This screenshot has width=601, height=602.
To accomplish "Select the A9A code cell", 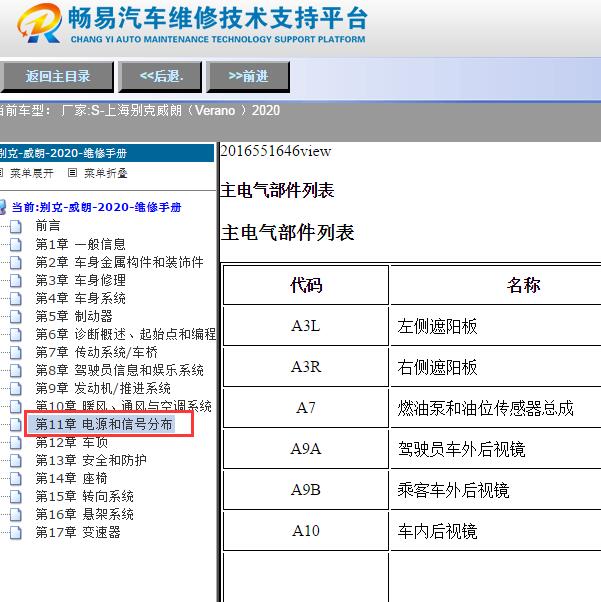I will coord(306,449).
